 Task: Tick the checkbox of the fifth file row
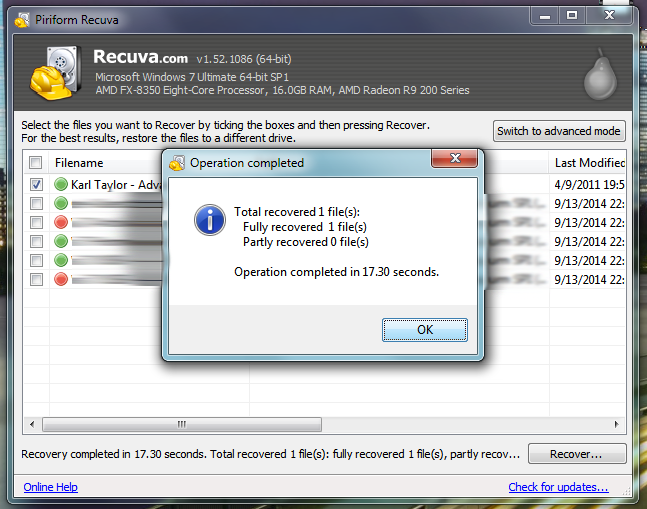click(36, 260)
